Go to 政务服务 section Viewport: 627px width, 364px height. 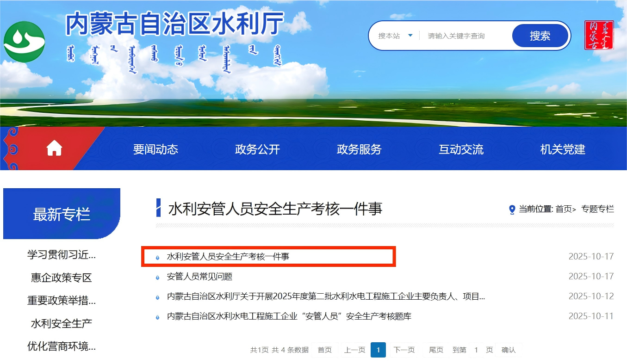coord(359,149)
